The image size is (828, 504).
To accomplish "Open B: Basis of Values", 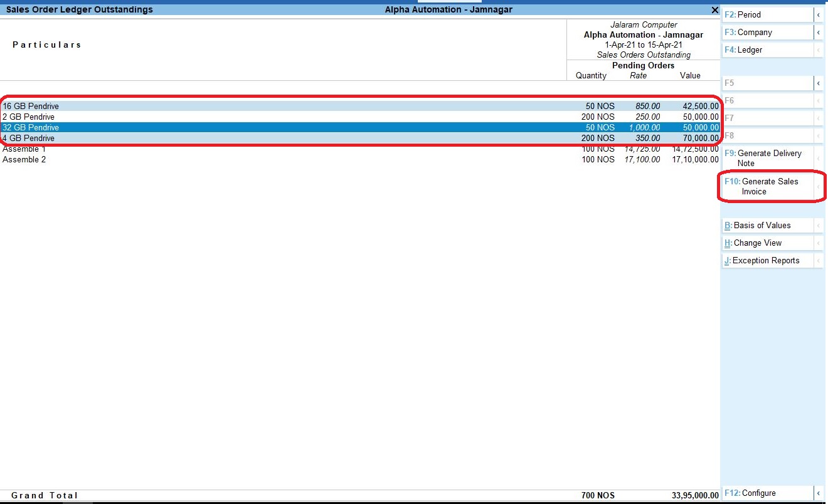I will point(768,225).
